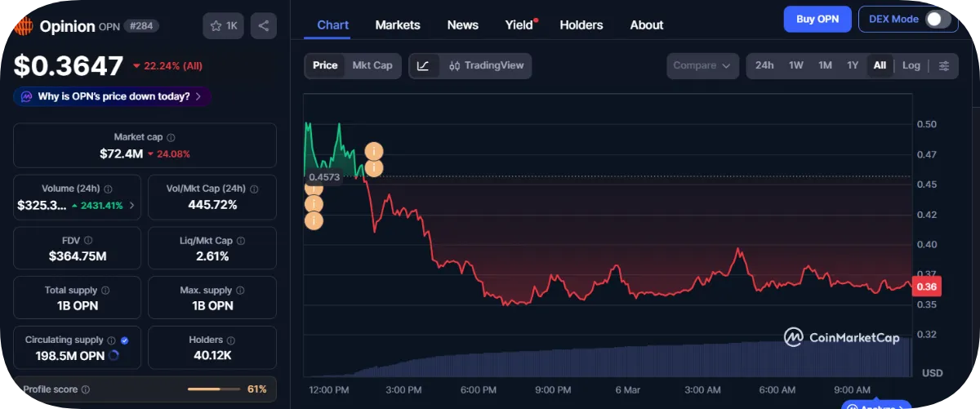Click the Circulating supply info icon

tap(112, 340)
